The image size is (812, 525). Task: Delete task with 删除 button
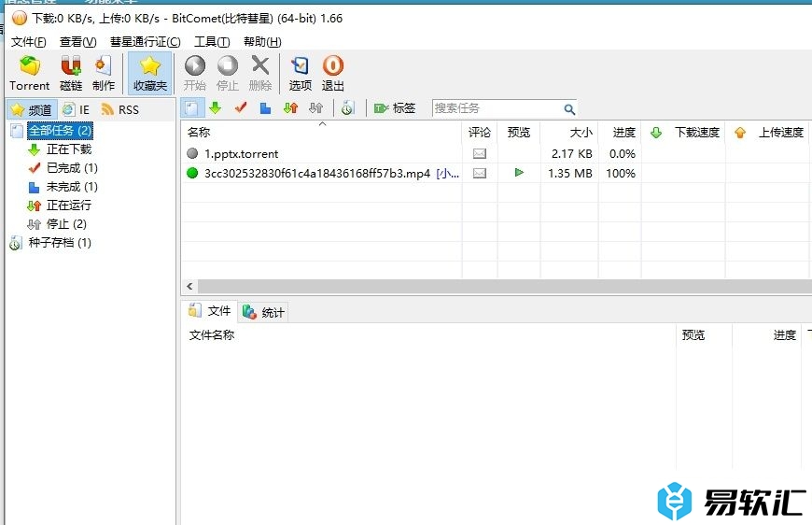260,74
